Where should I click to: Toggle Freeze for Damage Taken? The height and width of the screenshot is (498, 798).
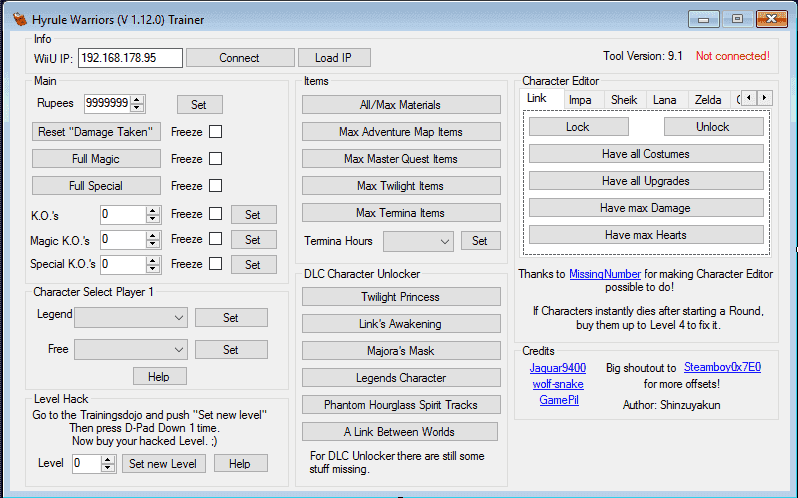(216, 132)
